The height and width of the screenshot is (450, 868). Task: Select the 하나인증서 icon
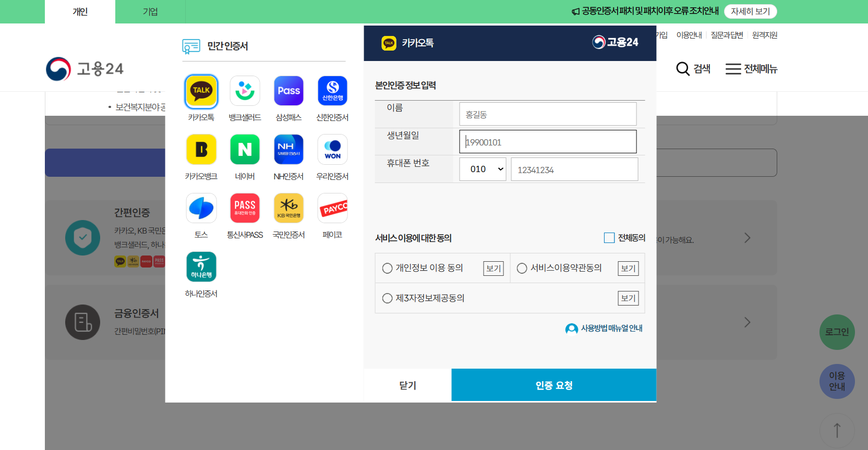coord(201,266)
